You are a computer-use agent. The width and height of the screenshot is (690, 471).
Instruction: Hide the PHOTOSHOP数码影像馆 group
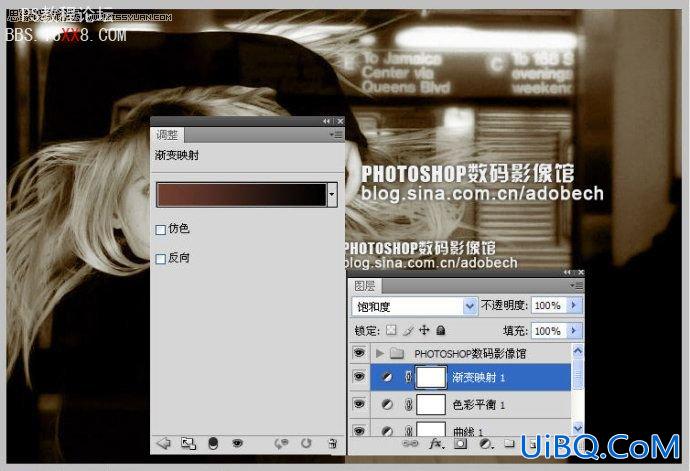coord(360,352)
